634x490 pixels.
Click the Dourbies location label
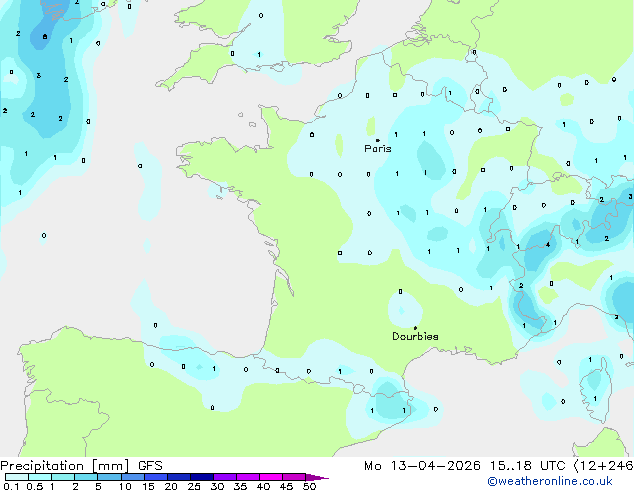click(415, 336)
